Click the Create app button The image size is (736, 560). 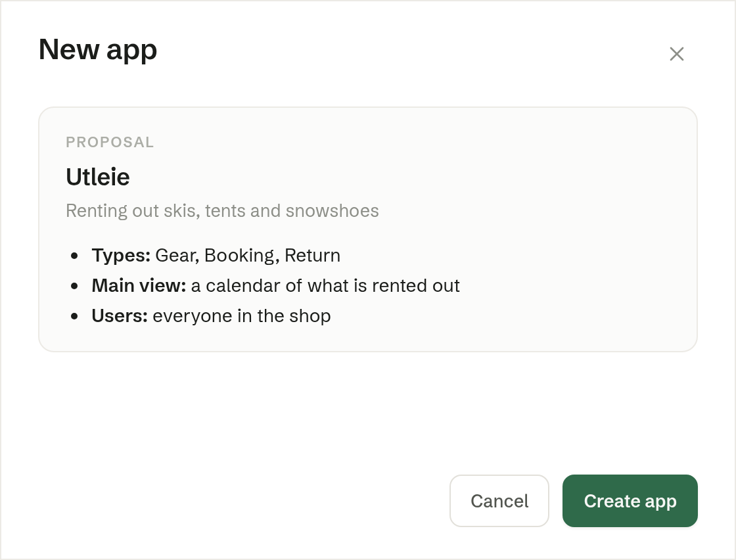tap(630, 501)
